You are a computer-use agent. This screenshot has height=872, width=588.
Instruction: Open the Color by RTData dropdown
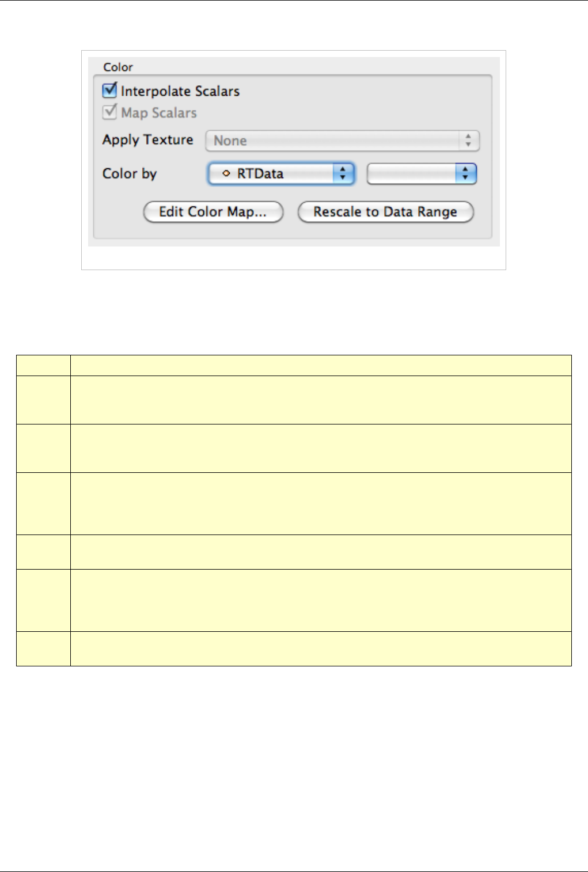(280, 173)
